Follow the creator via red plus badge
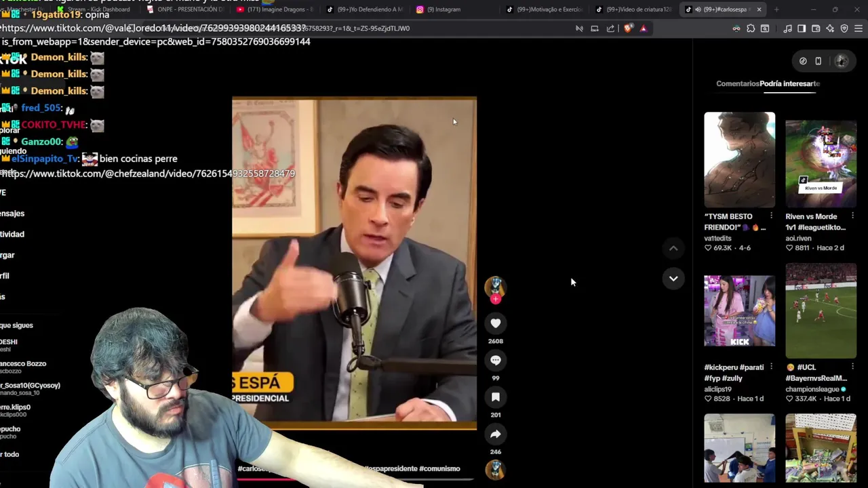 click(x=496, y=299)
